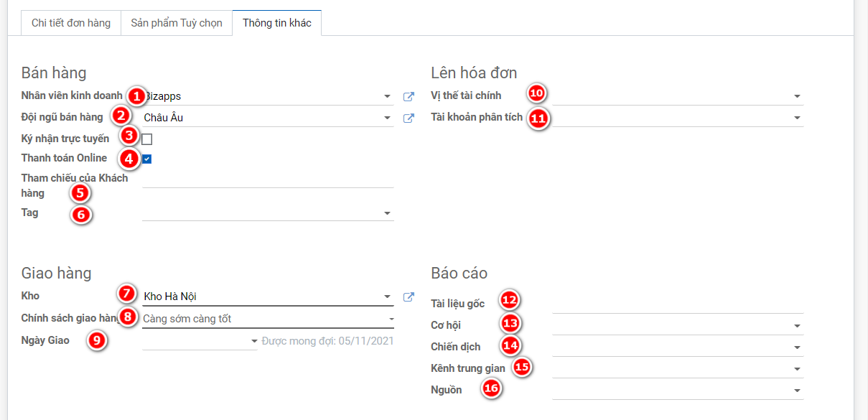Open external link for Nhân viên kinh doanh
868x420 pixels.
tap(409, 96)
